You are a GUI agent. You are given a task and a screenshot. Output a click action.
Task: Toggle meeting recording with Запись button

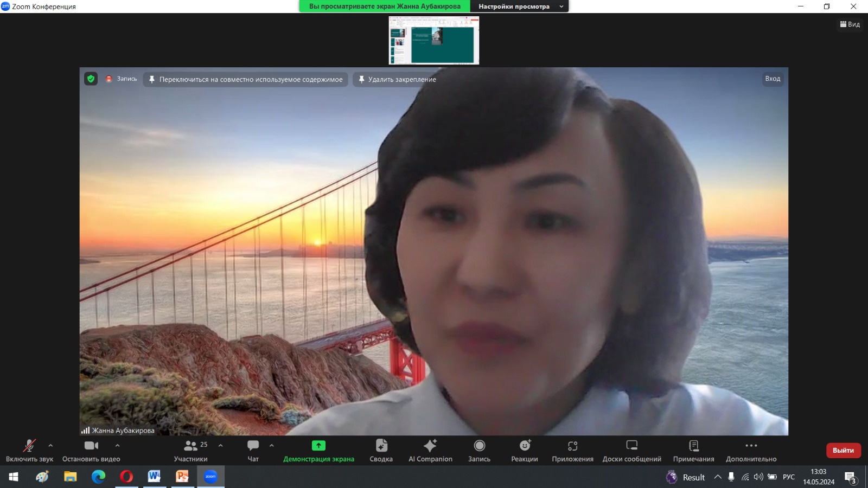coord(479,450)
